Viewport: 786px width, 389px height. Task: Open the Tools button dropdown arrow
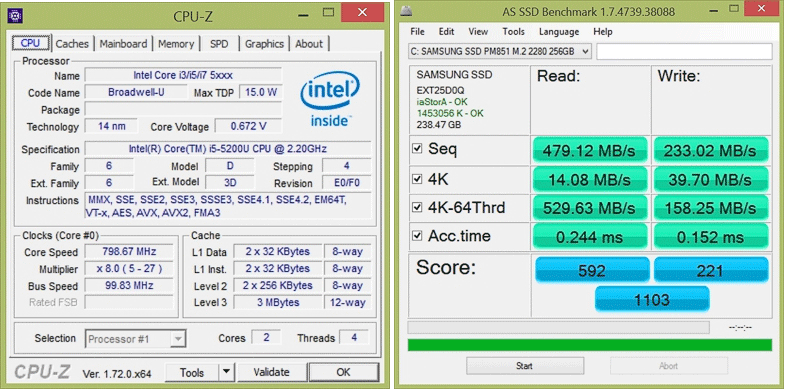point(227,372)
